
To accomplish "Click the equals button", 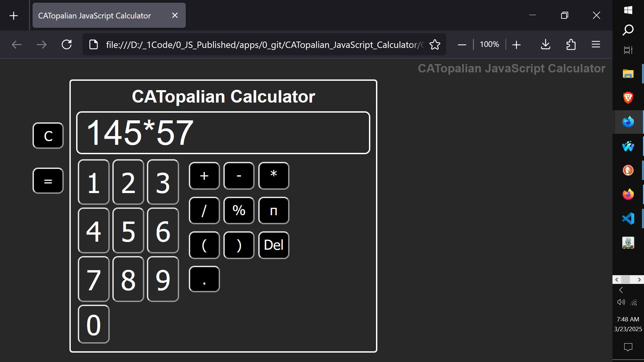I will coord(48,181).
